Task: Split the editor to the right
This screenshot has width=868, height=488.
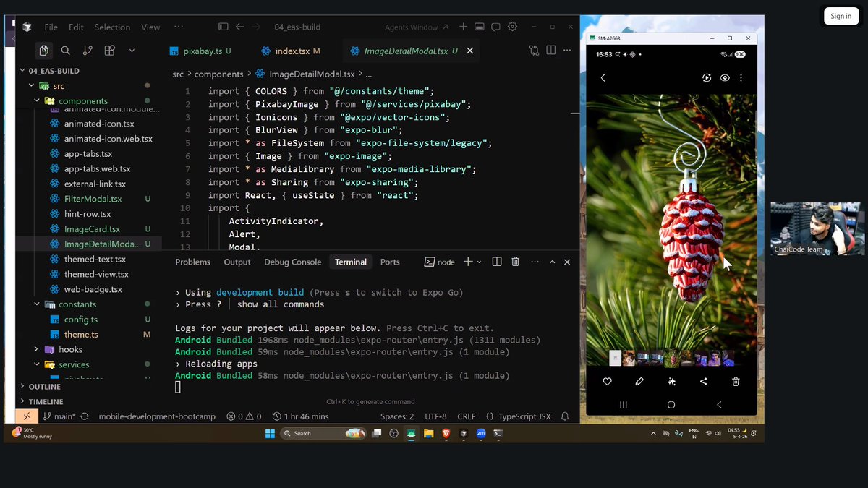Action: (550, 51)
